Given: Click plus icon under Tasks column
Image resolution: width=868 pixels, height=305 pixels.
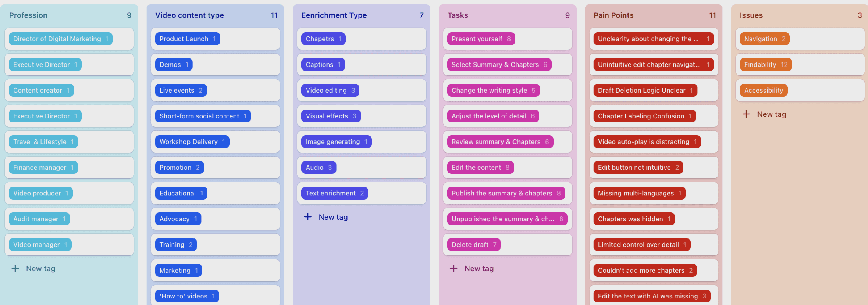Looking at the screenshot, I should [x=453, y=268].
